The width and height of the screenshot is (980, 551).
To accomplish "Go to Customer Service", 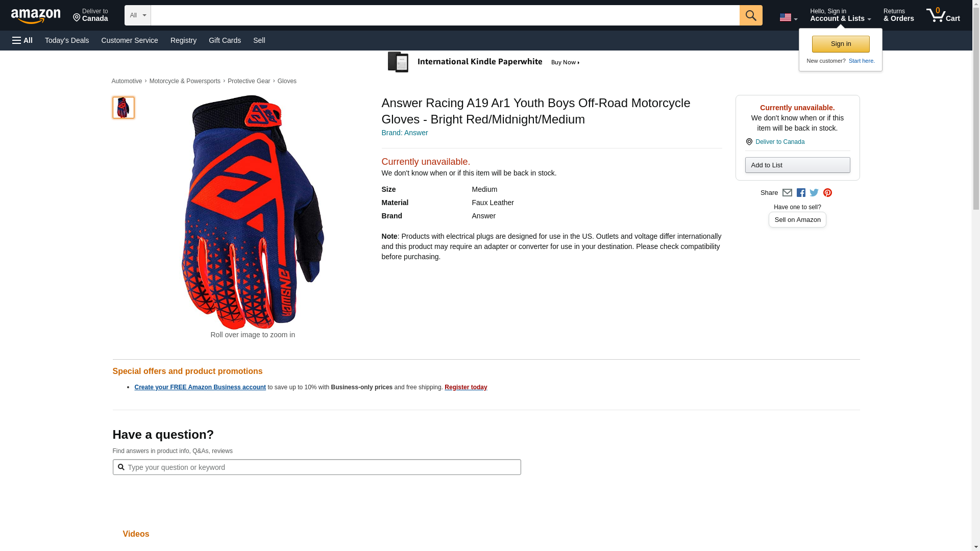I will 130,40.
